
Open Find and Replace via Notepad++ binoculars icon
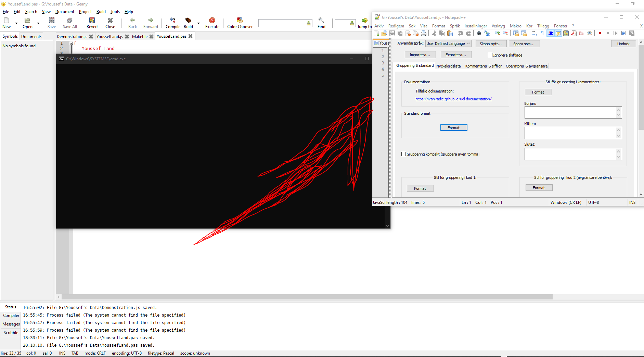[479, 33]
